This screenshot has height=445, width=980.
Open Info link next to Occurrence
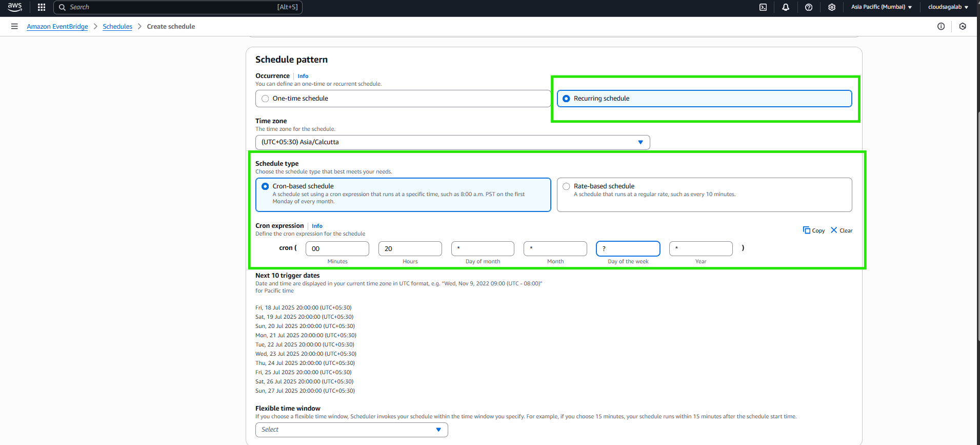303,76
